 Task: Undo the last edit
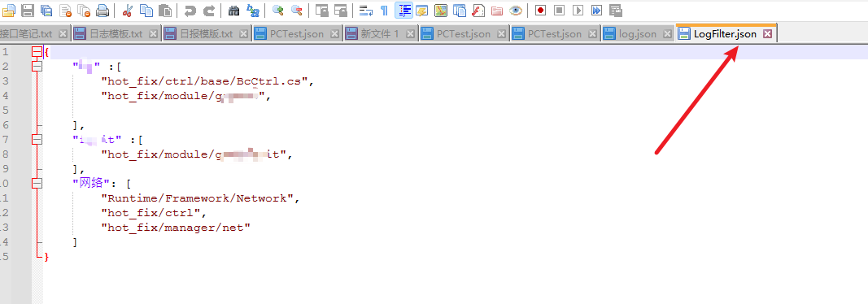190,10
